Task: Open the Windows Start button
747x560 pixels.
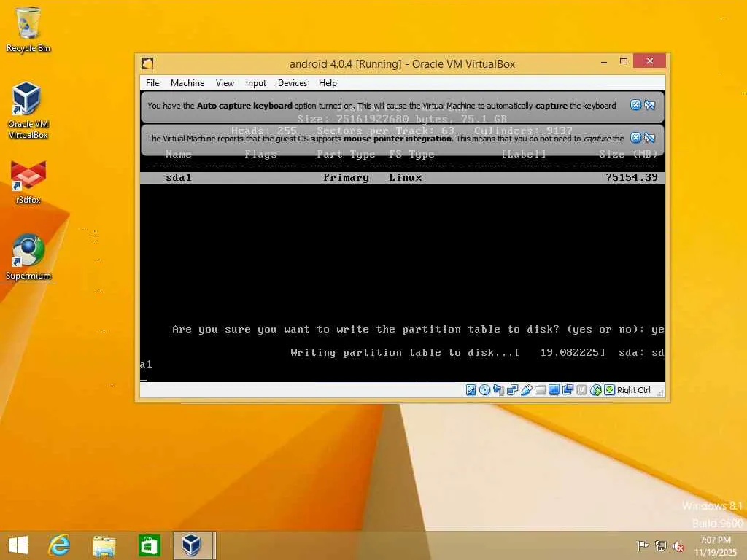Action: point(18,545)
